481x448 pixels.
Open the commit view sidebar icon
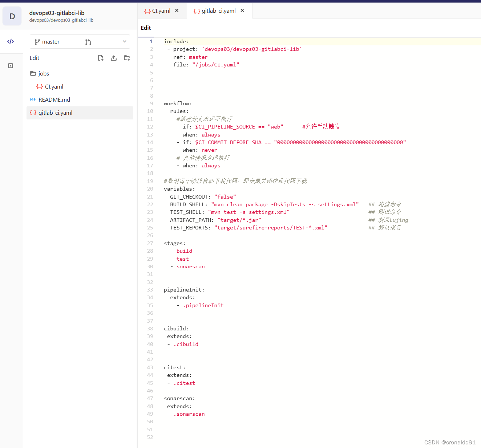pyautogui.click(x=11, y=66)
